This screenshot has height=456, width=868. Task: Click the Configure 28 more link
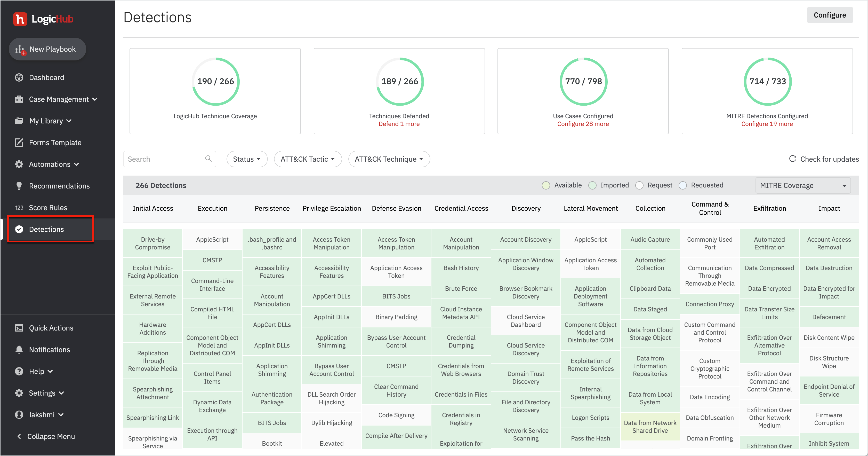click(583, 124)
